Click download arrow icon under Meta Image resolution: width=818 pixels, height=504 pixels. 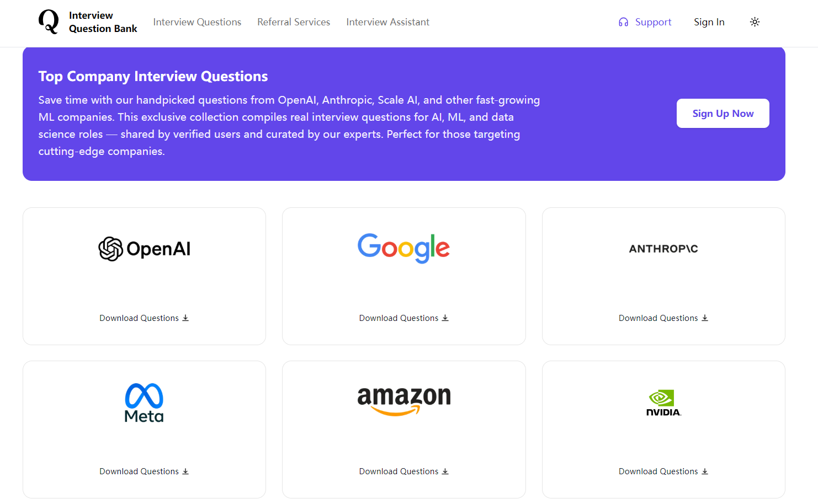[185, 471]
